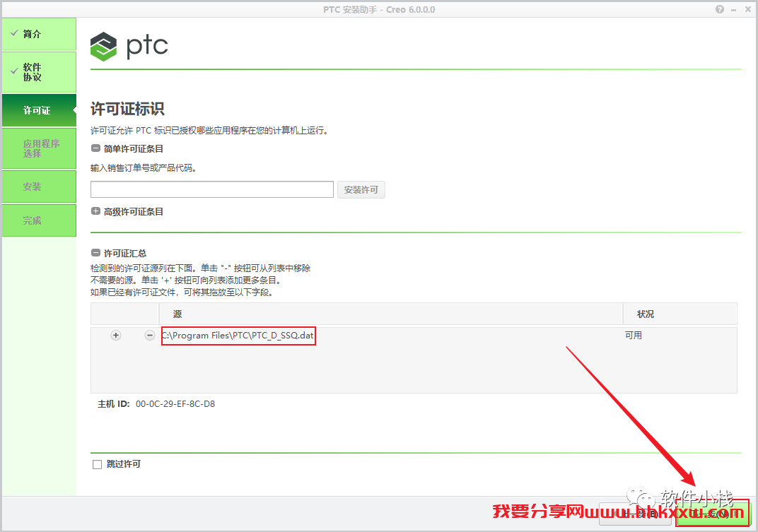
Task: Select the 完成 step in sidebar
Action: click(39, 220)
